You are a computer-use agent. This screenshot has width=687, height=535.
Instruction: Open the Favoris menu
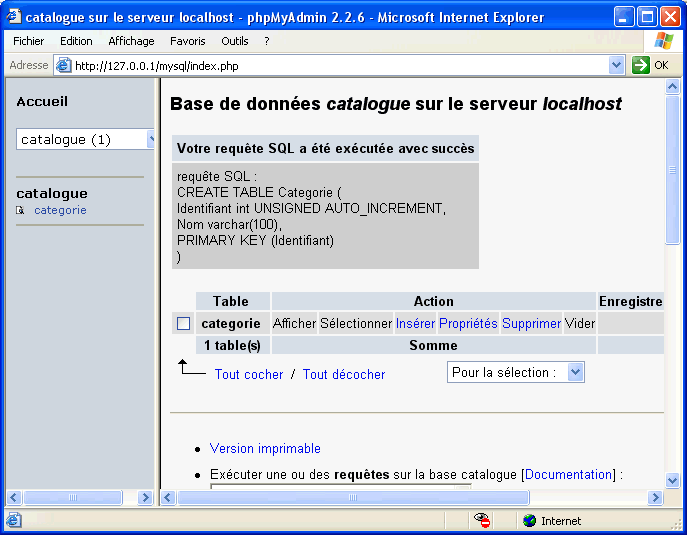click(x=188, y=41)
